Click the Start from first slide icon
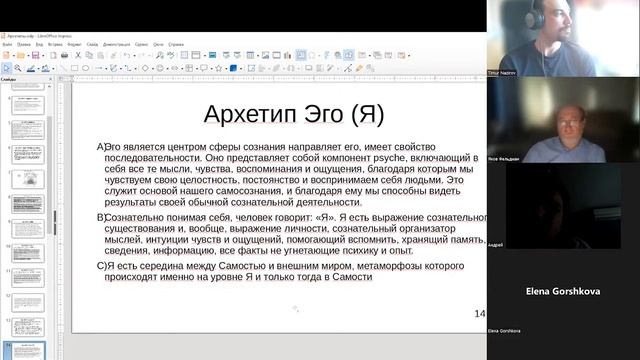The height and width of the screenshot is (360, 640). tap(226, 55)
